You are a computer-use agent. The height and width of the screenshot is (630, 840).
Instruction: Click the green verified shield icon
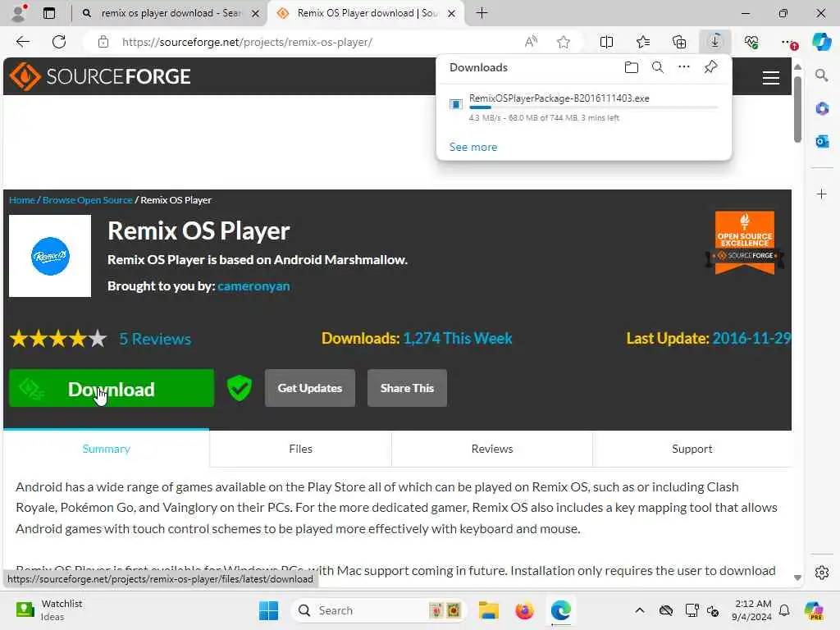click(240, 388)
